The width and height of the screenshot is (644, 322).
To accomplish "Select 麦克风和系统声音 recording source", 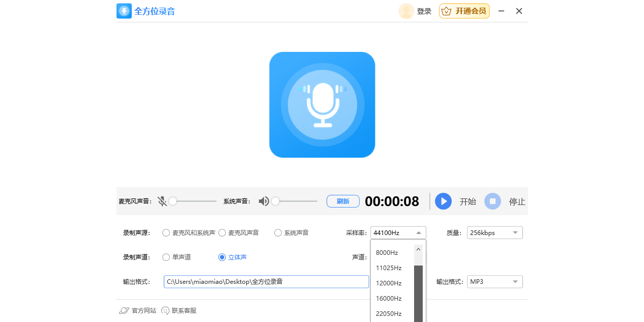I will pyautogui.click(x=166, y=233).
